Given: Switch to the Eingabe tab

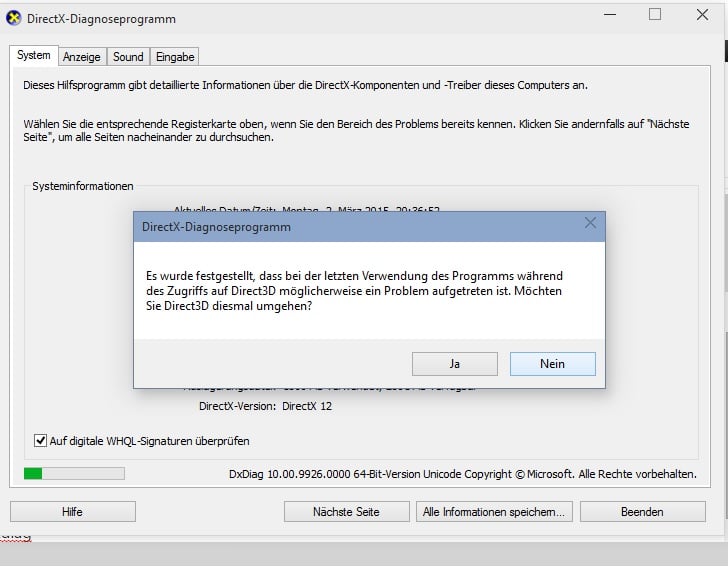Looking at the screenshot, I should (175, 57).
